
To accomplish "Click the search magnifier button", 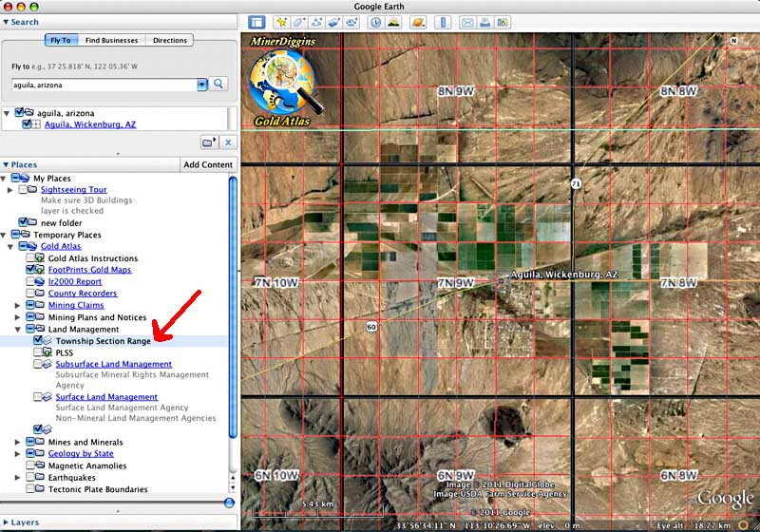I will click(x=218, y=85).
